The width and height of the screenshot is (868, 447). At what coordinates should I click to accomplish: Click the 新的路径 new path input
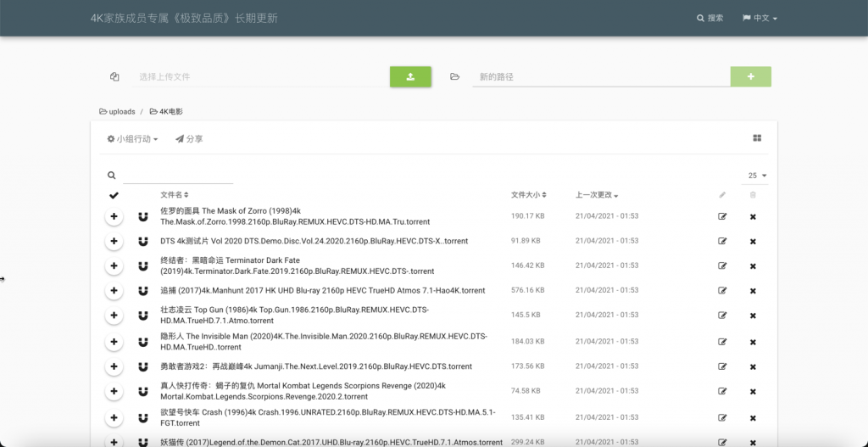coord(601,77)
